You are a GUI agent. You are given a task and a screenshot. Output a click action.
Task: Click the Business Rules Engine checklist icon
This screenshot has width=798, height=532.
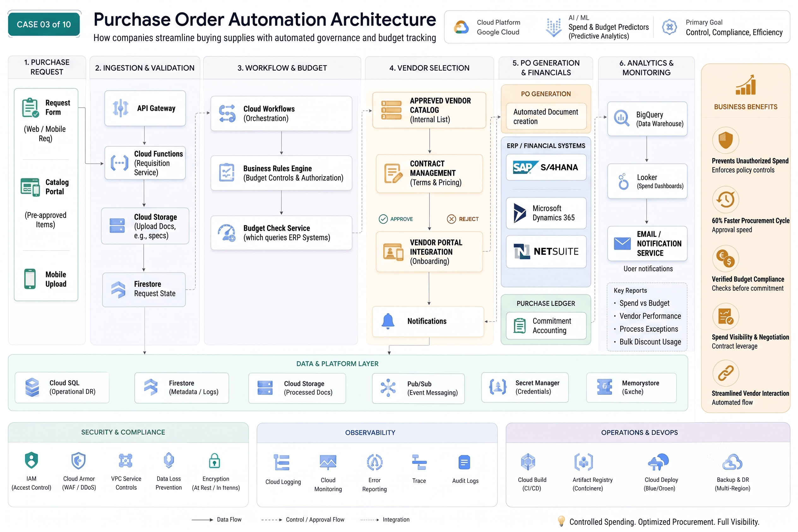point(226,172)
